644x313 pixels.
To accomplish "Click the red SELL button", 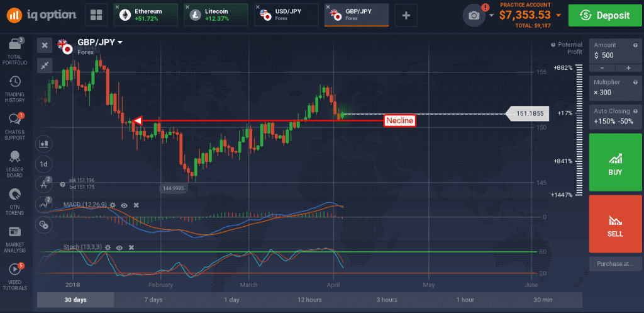I will (615, 224).
